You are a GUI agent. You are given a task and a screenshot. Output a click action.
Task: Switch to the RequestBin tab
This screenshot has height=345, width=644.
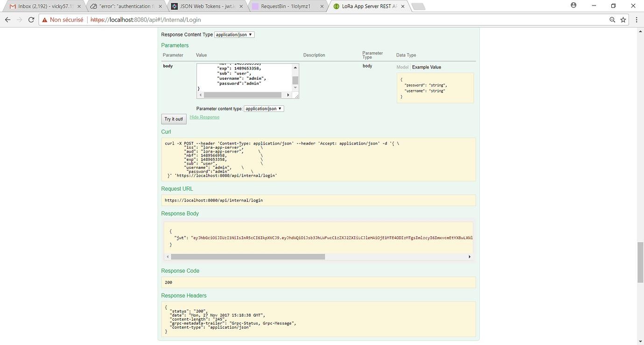tap(287, 7)
